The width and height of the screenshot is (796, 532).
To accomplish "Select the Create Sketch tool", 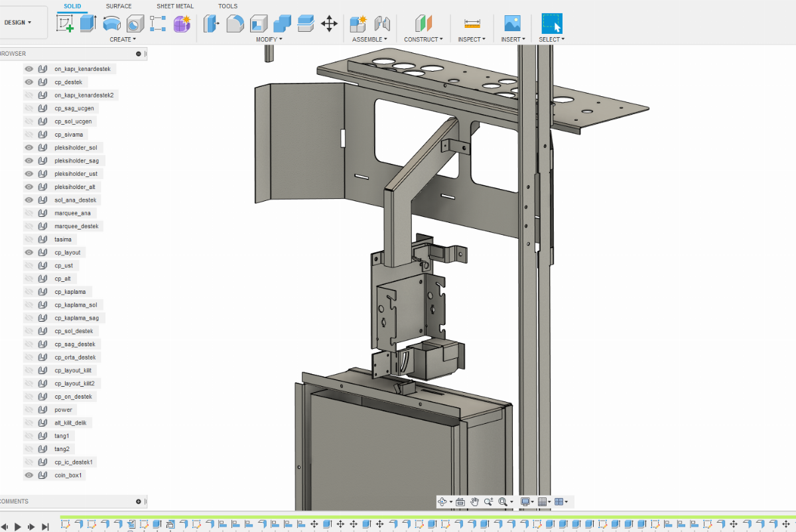I will [x=65, y=24].
